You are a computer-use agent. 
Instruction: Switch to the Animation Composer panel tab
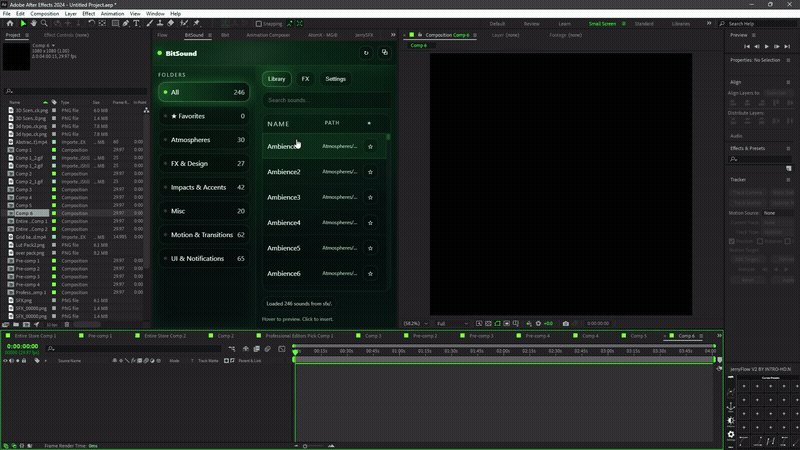tap(268, 35)
